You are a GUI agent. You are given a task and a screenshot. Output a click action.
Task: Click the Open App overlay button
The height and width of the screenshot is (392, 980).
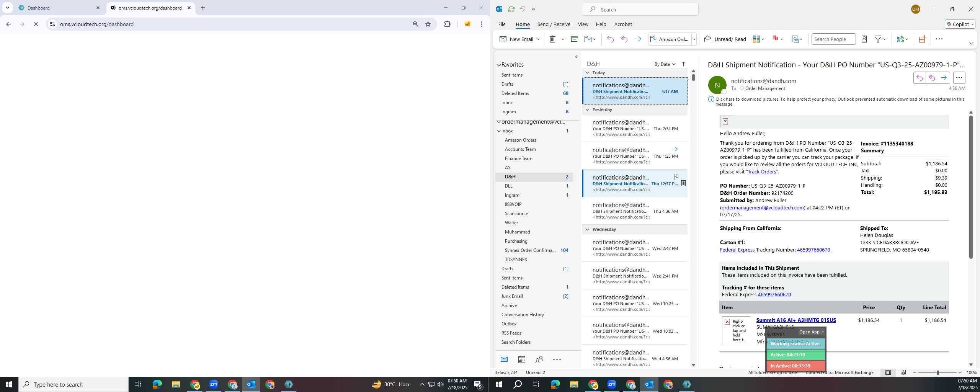811,332
